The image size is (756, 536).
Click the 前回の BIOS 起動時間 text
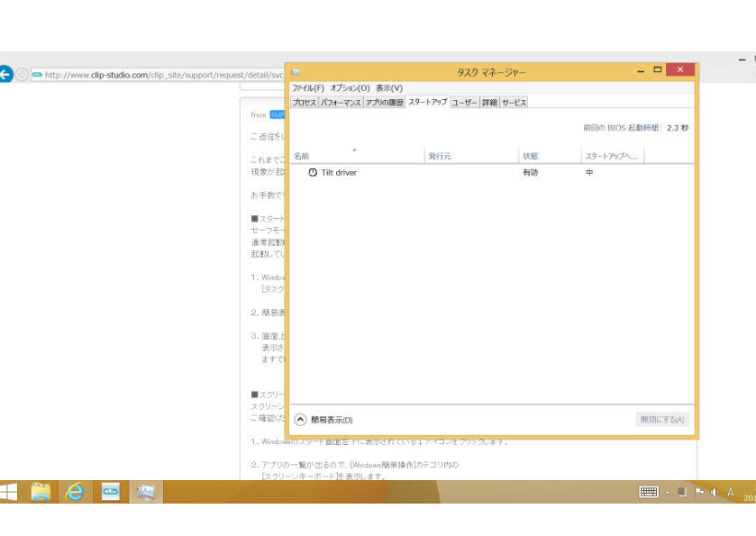[622, 128]
